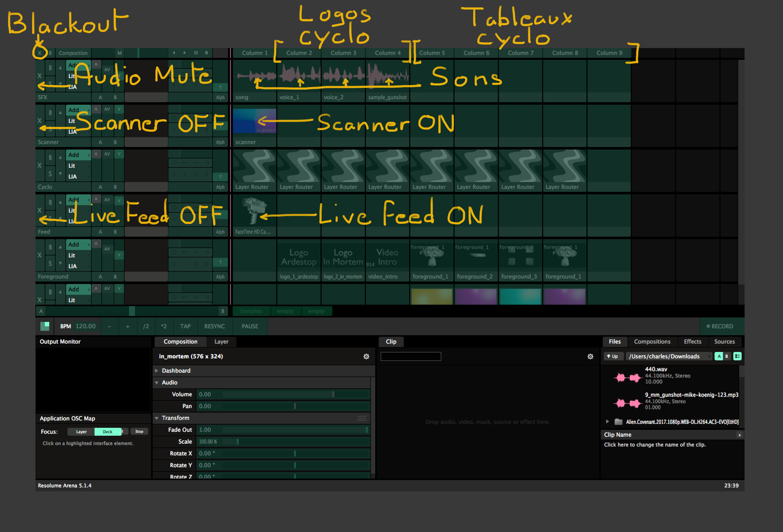This screenshot has width=783, height=532.
Task: Clear the Scanner layer with its X
Action: [x=39, y=121]
